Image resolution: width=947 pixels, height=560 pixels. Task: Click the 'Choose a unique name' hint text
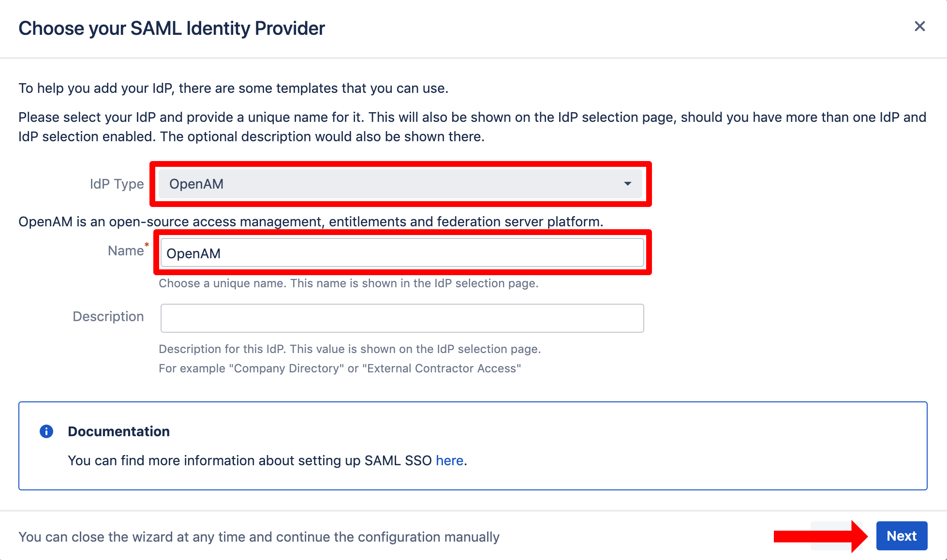click(348, 283)
